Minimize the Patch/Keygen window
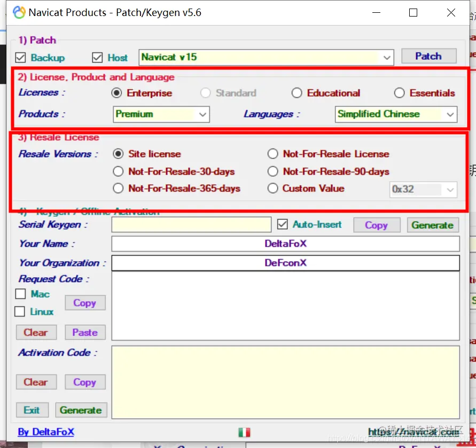476x448 pixels. [x=377, y=12]
